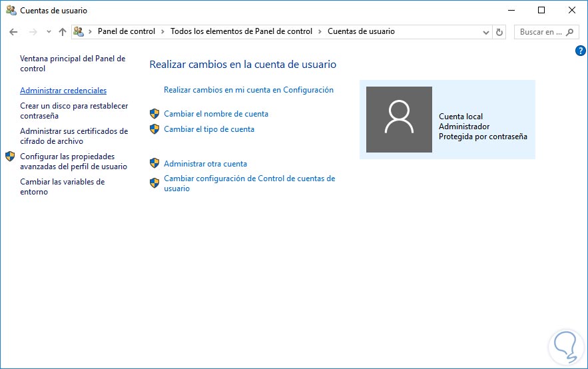The height and width of the screenshot is (369, 588).
Task: Open help with the blue question mark
Action: pos(581,50)
